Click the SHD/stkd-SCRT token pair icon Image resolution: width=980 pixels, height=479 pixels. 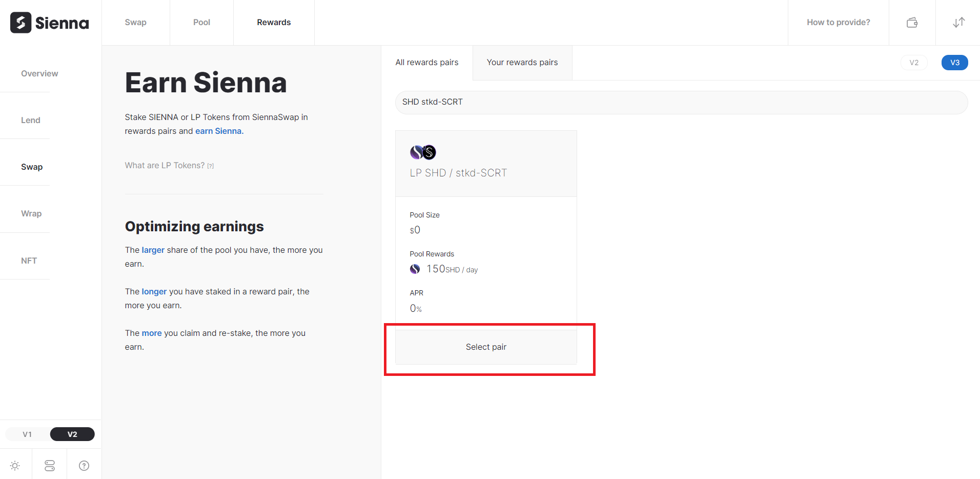point(423,152)
